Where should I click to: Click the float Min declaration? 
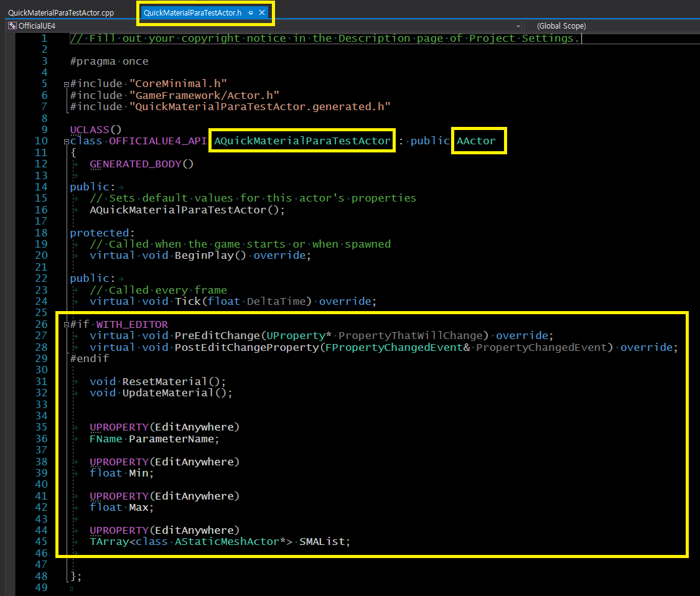[x=122, y=473]
